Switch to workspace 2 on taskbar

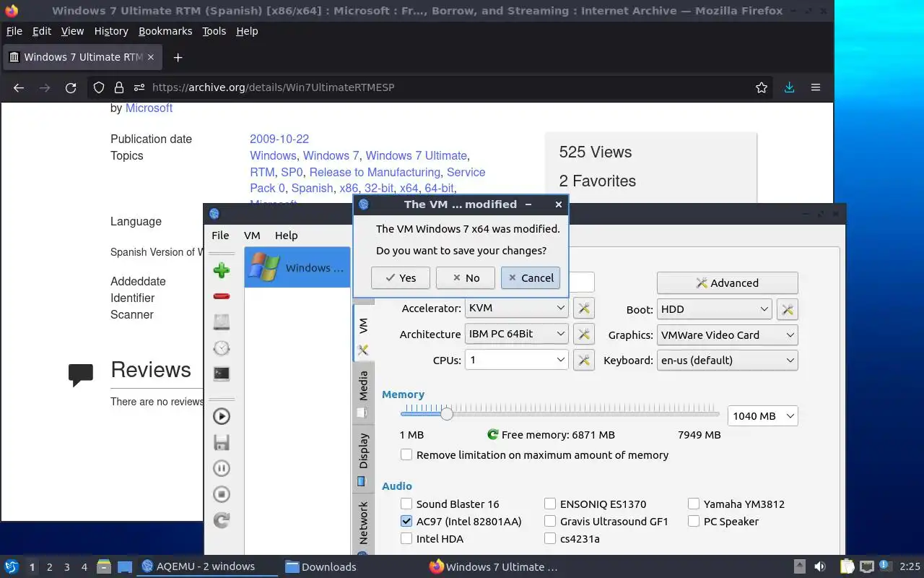pos(50,567)
